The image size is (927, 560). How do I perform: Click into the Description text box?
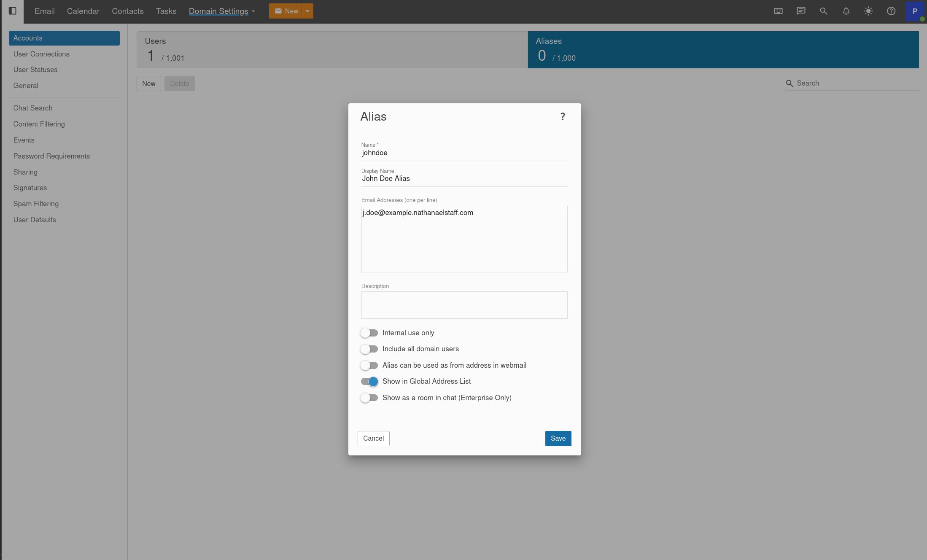pos(464,305)
